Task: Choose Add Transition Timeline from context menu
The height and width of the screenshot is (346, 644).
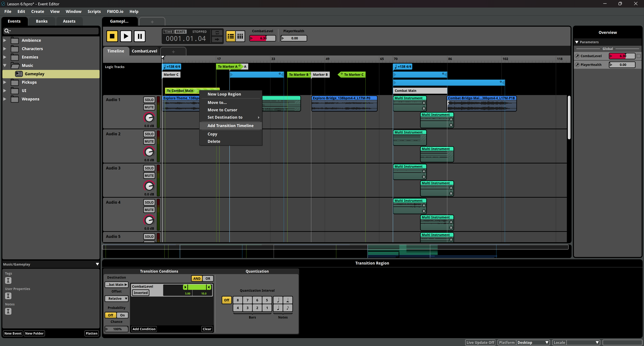Action: pyautogui.click(x=230, y=125)
